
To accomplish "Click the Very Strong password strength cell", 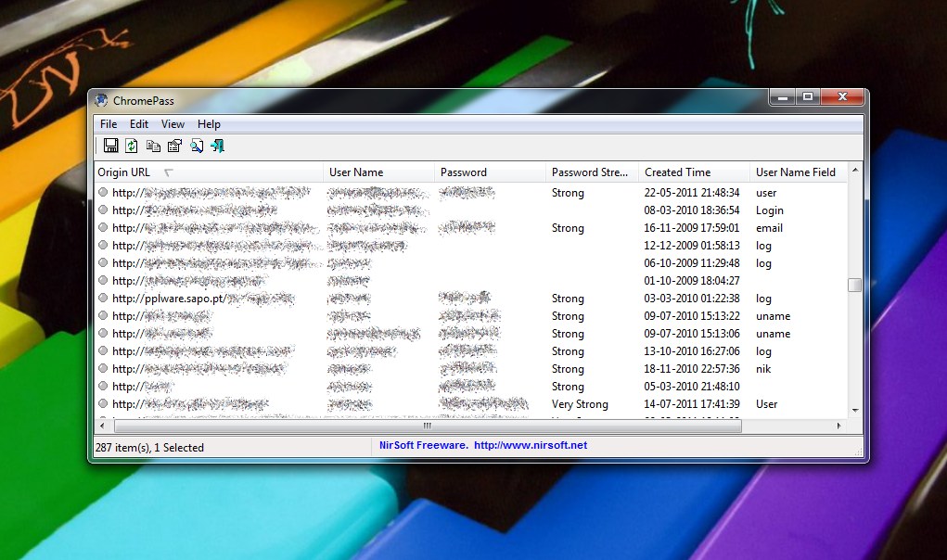I will pyautogui.click(x=580, y=403).
